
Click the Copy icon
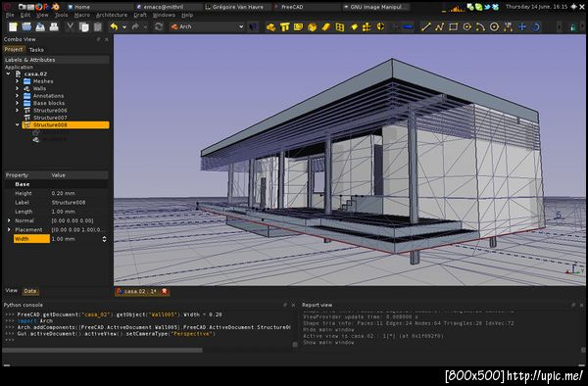pos(83,26)
